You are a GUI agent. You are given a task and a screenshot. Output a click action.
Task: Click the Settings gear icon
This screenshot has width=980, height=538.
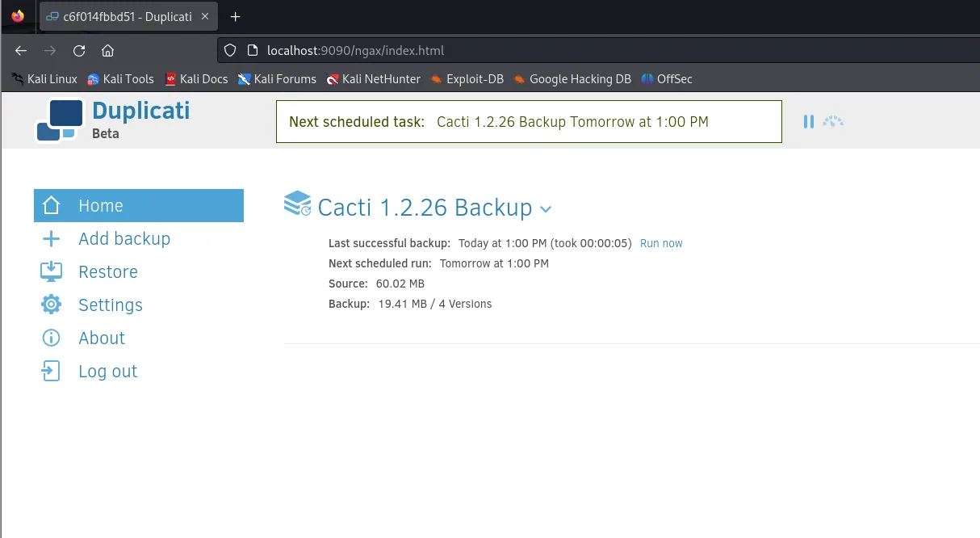51,305
